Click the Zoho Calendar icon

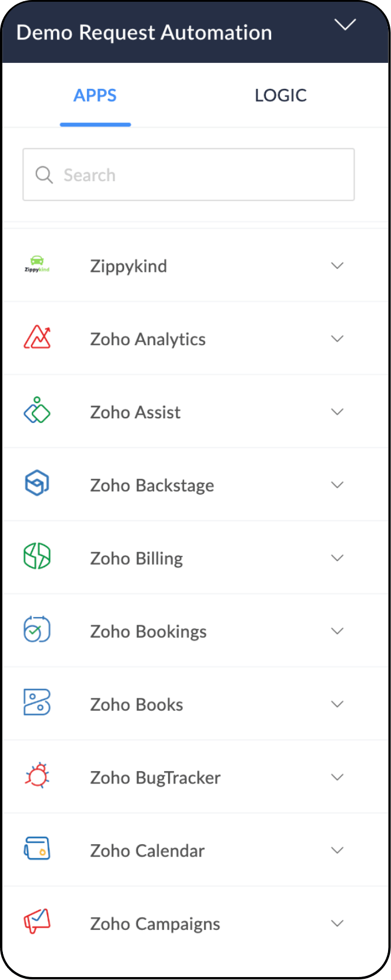pos(37,849)
